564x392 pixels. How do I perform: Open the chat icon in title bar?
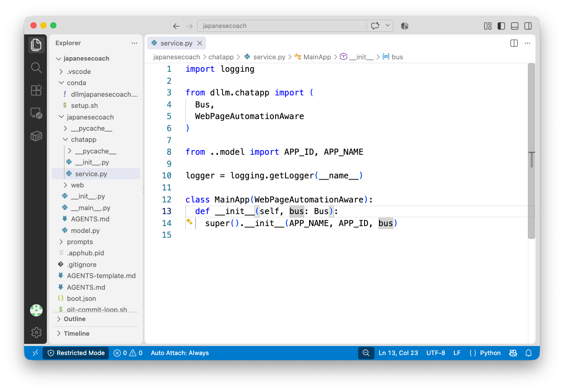[375, 26]
